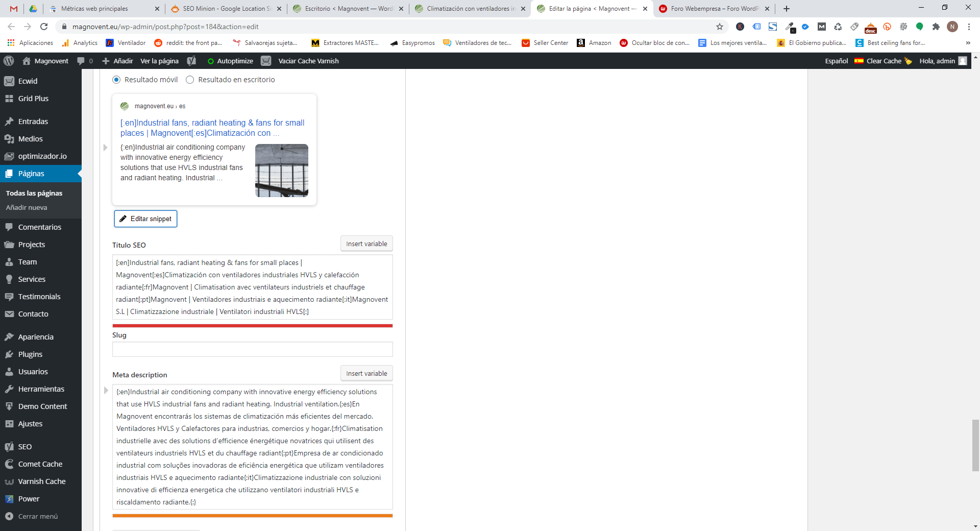Open Comet Cache settings
980x531 pixels.
pyautogui.click(x=41, y=464)
